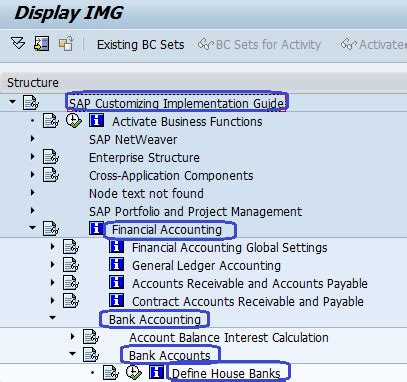The width and height of the screenshot is (407, 382).
Task: Select the Define House Banks entry
Action: click(x=226, y=373)
